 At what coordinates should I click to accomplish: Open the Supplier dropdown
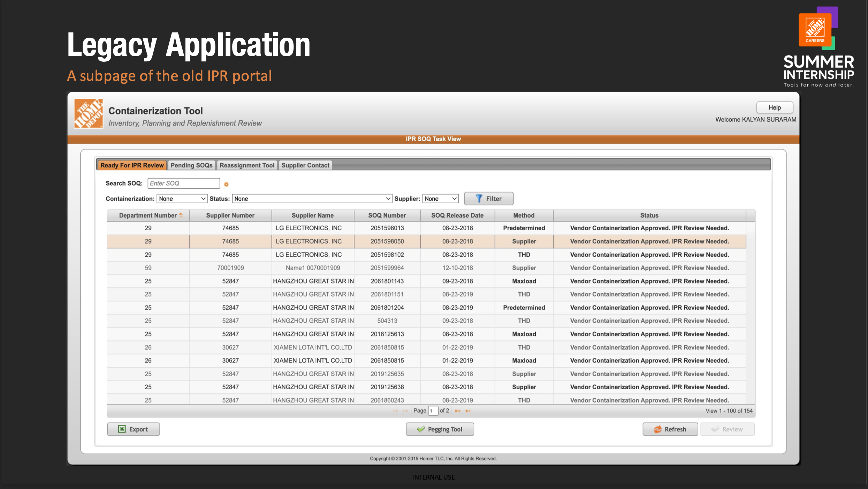coord(440,198)
